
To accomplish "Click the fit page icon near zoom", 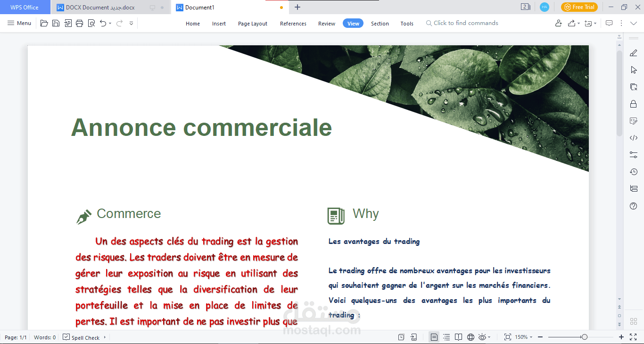I will 507,337.
